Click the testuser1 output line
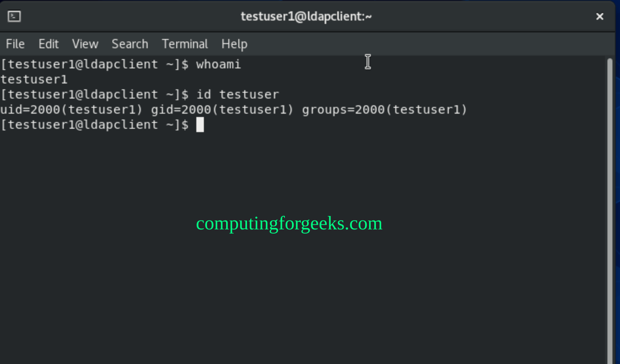Viewport: 620px width, 364px height. pos(34,79)
